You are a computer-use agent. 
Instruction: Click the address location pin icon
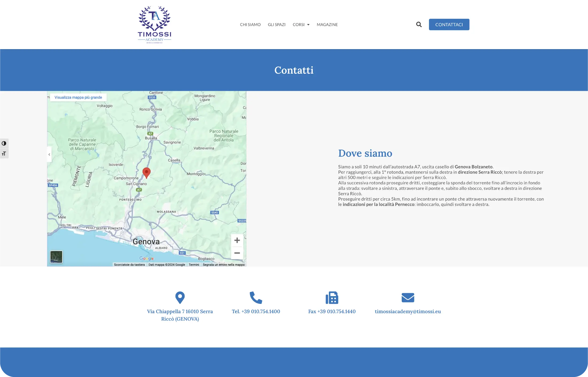[x=180, y=297]
